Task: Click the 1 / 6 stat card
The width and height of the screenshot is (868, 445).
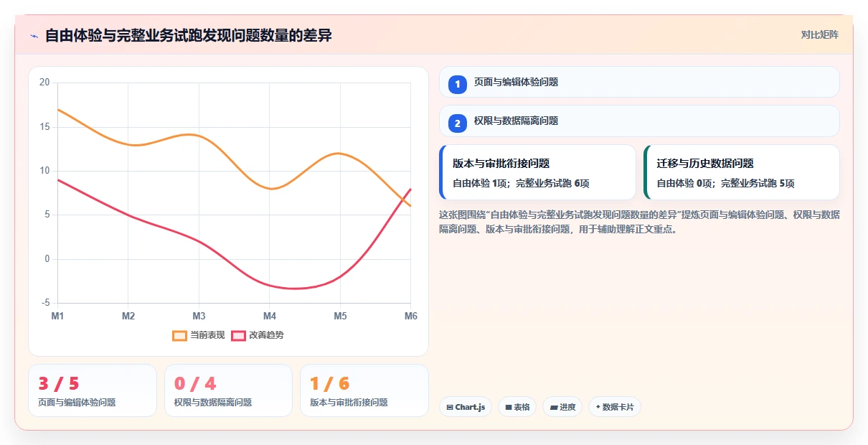Action: (x=364, y=390)
